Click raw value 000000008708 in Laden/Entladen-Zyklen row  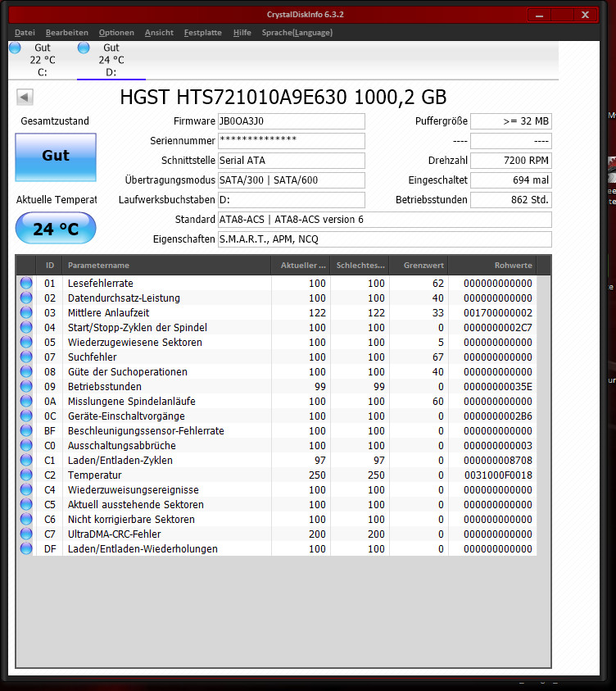[x=498, y=460]
